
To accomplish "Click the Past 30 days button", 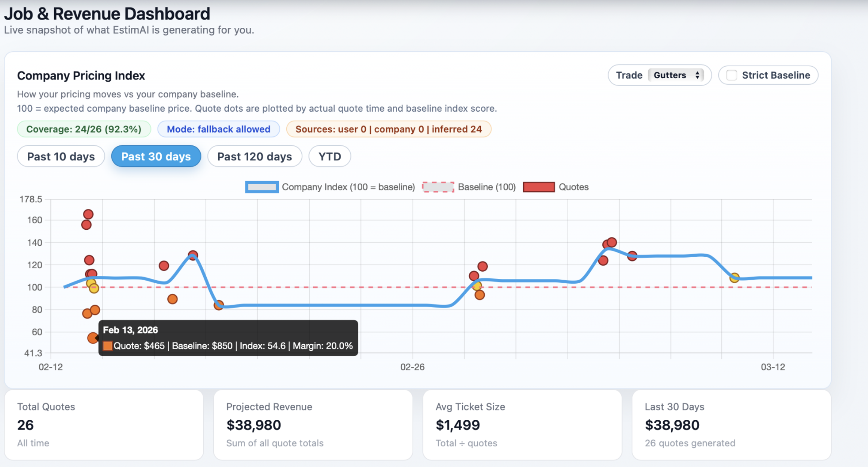I will [x=156, y=156].
